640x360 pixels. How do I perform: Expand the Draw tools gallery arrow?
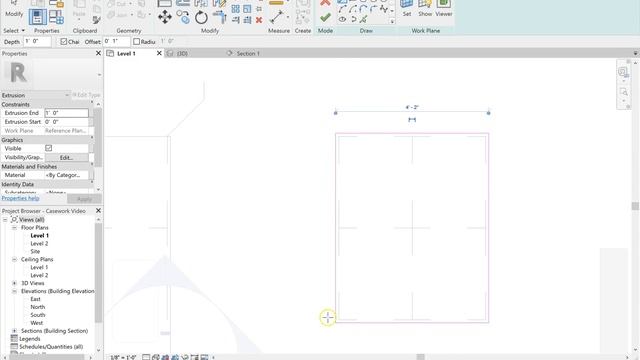click(392, 22)
